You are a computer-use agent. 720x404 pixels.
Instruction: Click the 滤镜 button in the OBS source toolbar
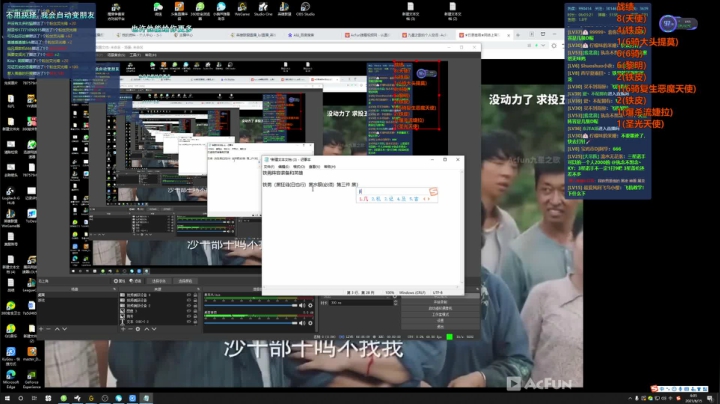136,281
